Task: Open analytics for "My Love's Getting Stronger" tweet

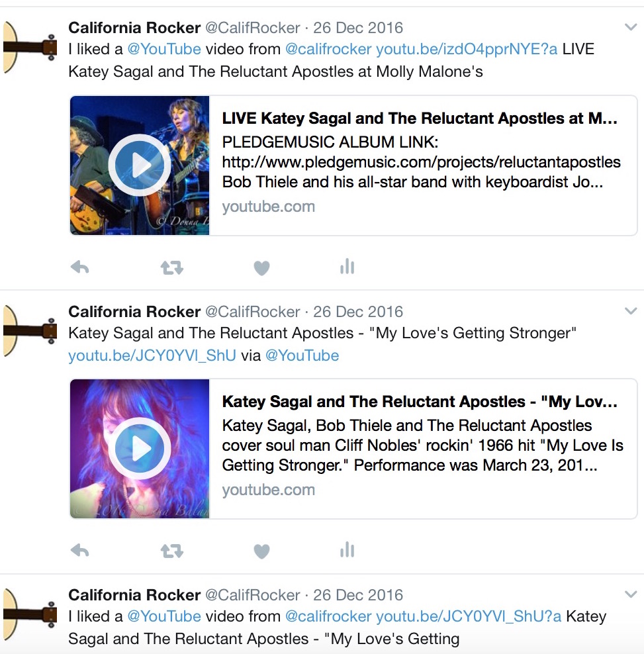Action: tap(347, 549)
